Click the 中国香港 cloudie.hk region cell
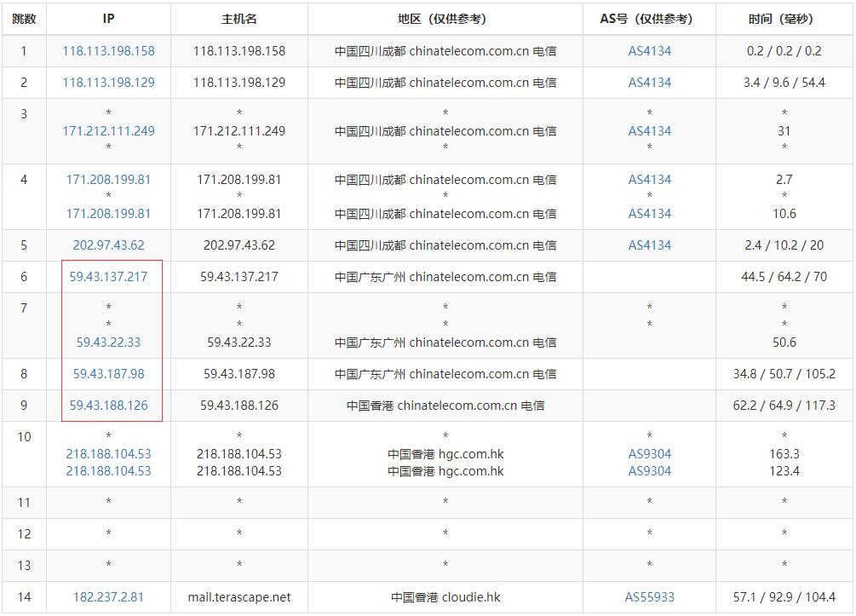856x616 pixels. (x=445, y=597)
